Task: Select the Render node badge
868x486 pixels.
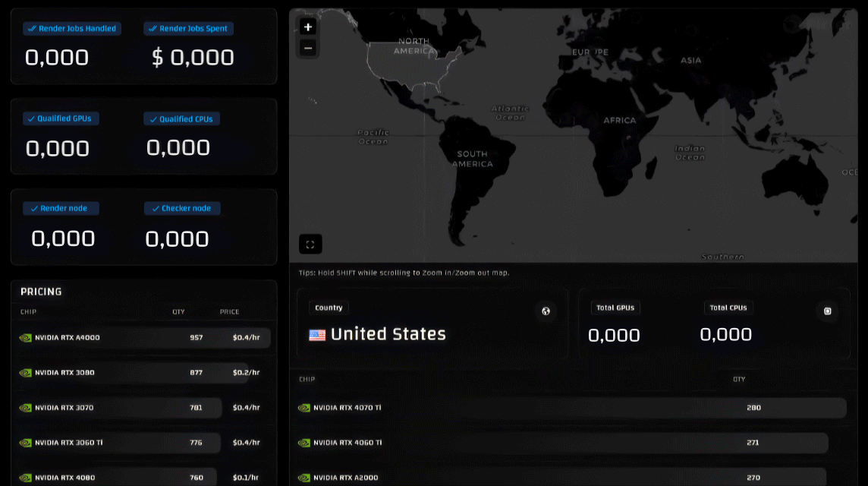Action: 61,208
